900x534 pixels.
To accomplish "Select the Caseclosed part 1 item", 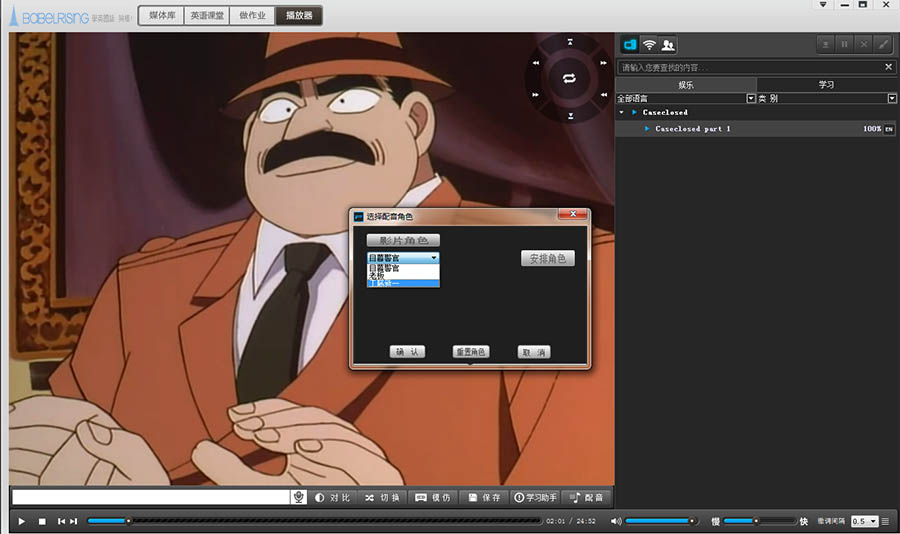I will tap(757, 129).
